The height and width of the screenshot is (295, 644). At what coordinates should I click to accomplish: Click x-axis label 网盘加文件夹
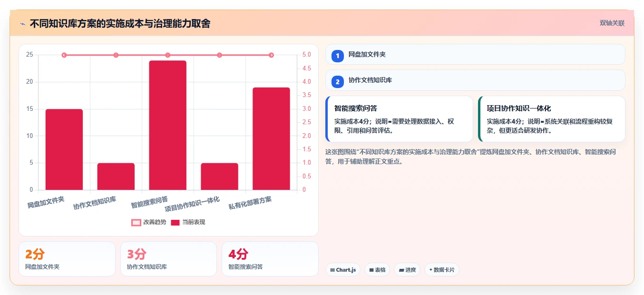(x=46, y=202)
